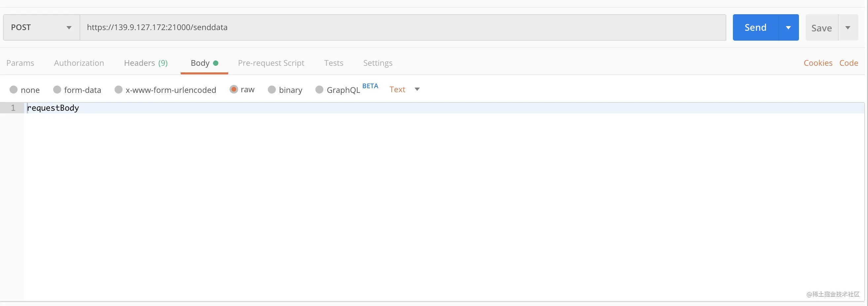
Task: Switch to the Headers (9) tab
Action: pyautogui.click(x=146, y=63)
